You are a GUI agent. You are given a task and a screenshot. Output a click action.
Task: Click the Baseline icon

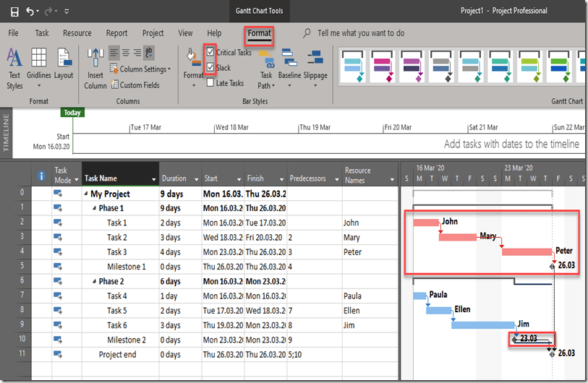[x=290, y=65]
